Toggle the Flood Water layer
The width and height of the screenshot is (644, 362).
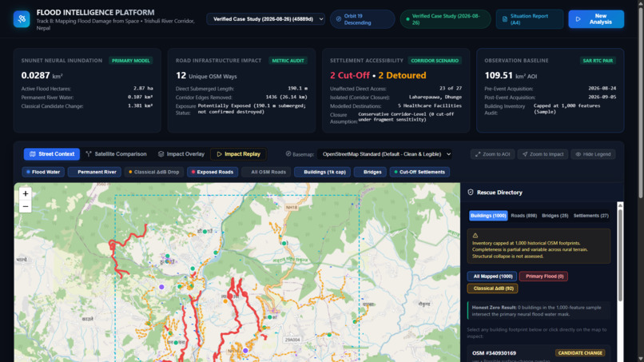click(43, 172)
